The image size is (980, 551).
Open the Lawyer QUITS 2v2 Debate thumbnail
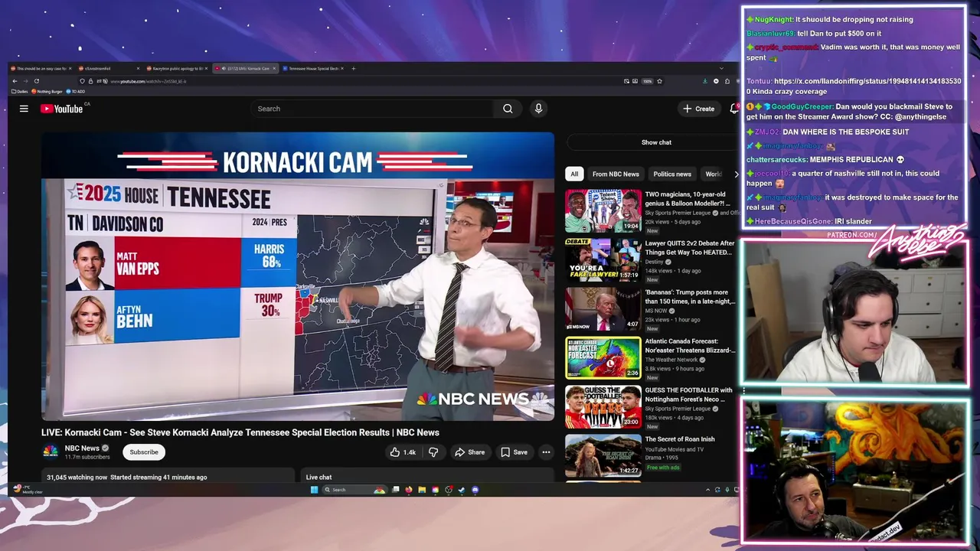[x=603, y=259]
